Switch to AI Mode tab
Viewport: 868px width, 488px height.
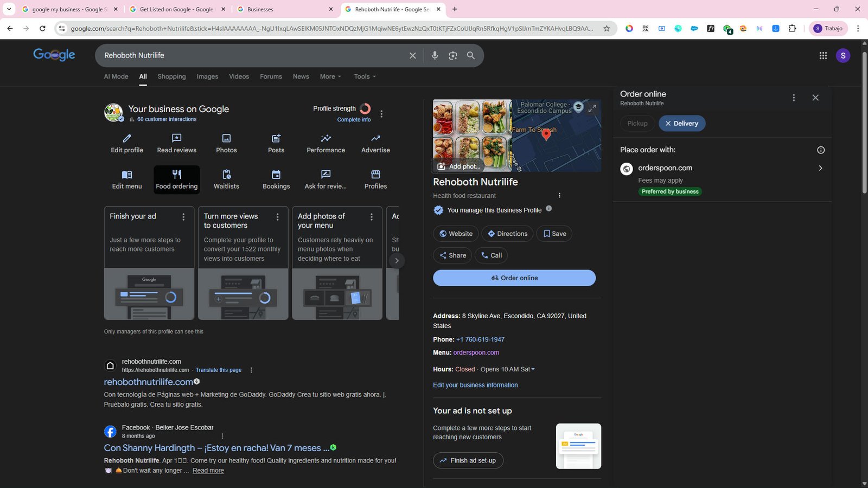[x=116, y=76]
